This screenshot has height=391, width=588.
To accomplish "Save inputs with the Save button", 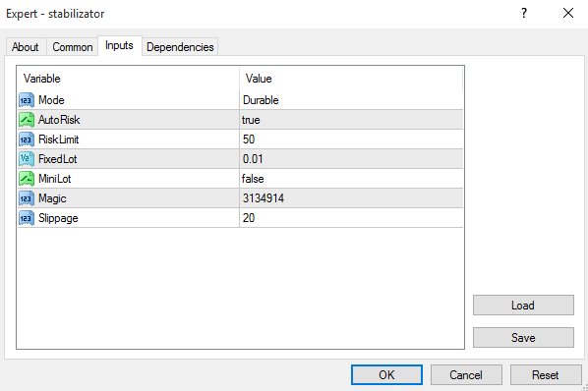I will point(523,337).
